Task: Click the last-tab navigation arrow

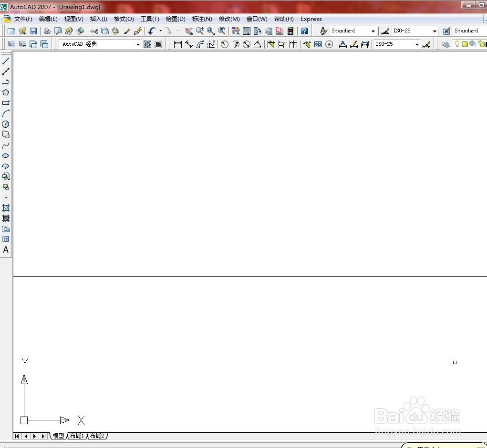Action: (x=43, y=436)
